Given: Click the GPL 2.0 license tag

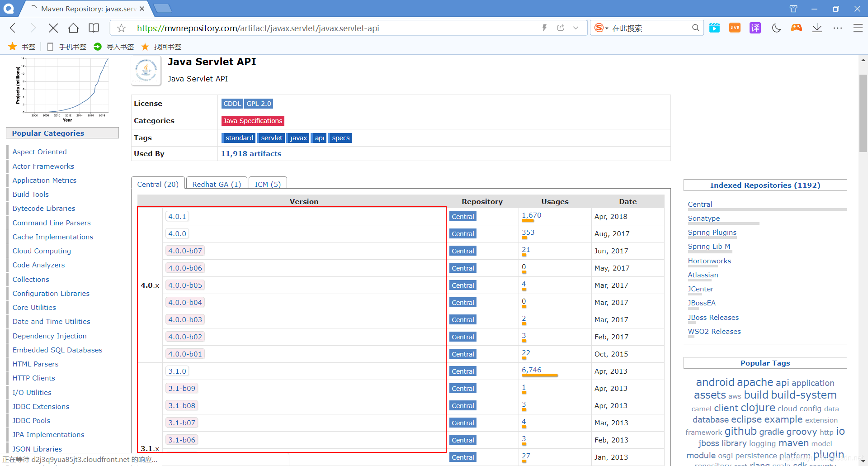Looking at the screenshot, I should pos(259,104).
